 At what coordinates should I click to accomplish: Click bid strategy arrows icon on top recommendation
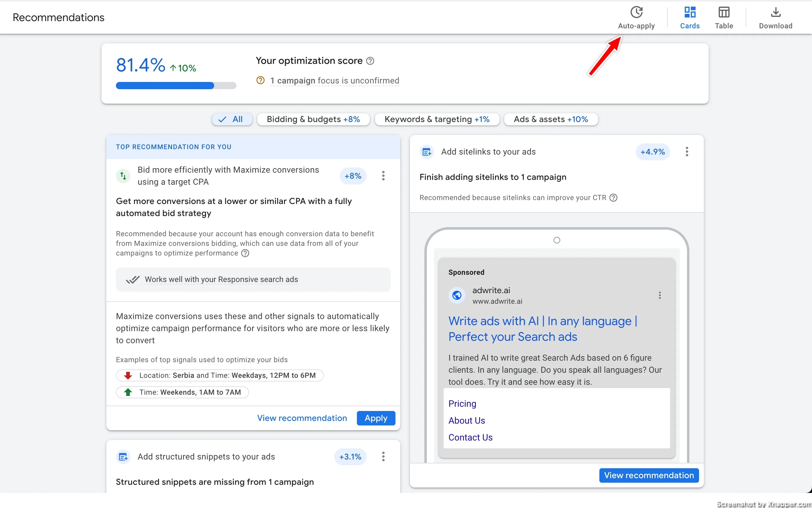pyautogui.click(x=123, y=176)
